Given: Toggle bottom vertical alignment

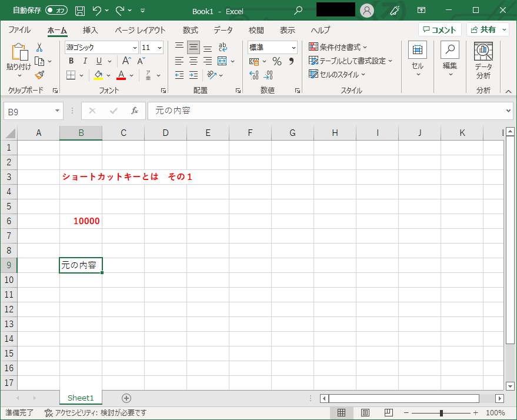Looking at the screenshot, I should coord(208,48).
